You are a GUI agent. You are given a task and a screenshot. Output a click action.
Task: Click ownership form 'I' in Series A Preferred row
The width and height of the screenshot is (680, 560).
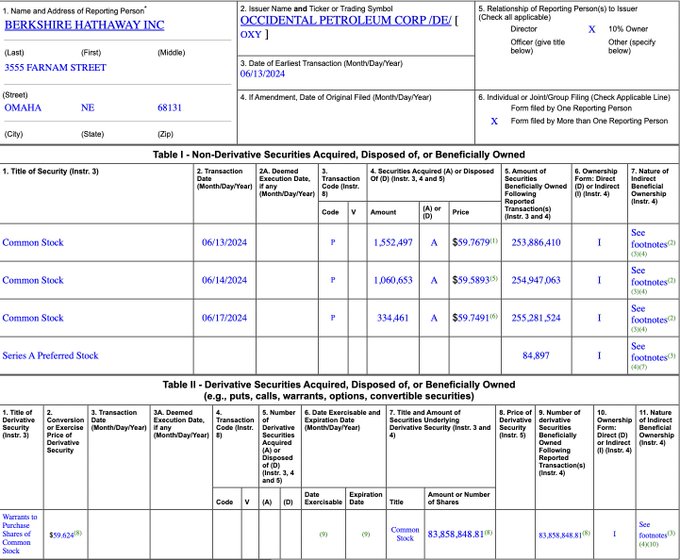[x=599, y=356]
